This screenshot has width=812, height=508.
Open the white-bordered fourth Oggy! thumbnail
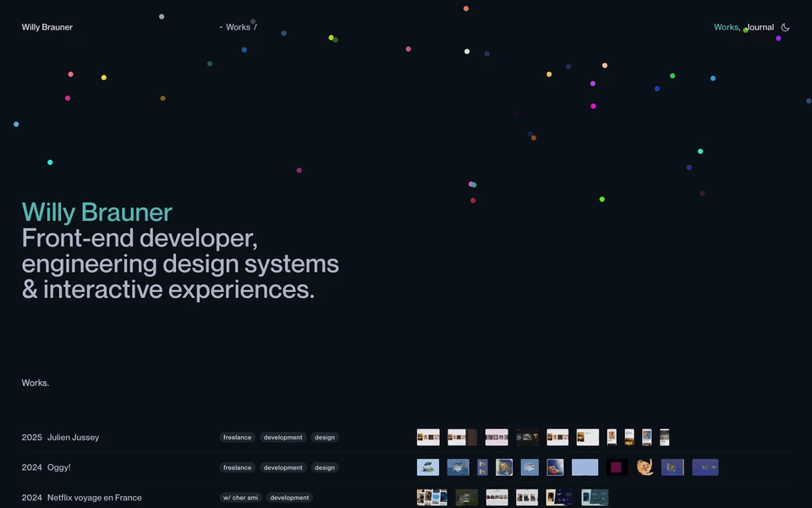504,467
